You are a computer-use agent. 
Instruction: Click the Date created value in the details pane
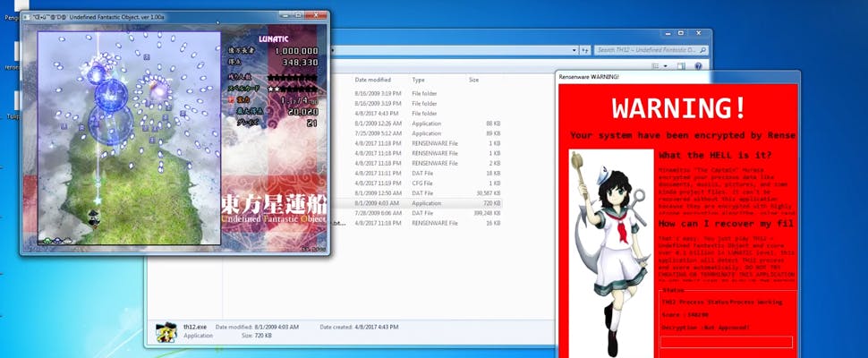[376, 327]
